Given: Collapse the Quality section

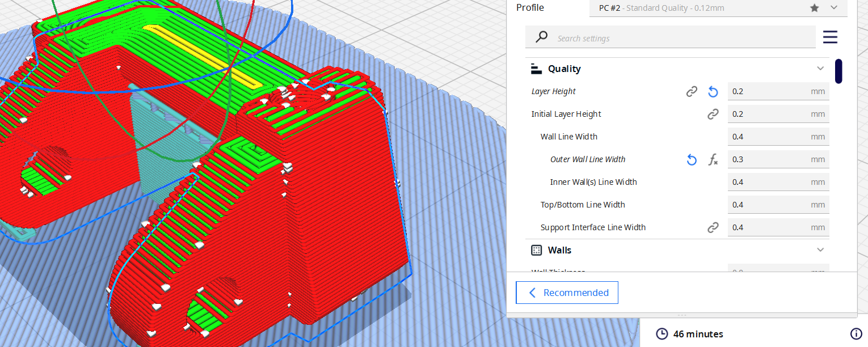Looking at the screenshot, I should pos(820,69).
